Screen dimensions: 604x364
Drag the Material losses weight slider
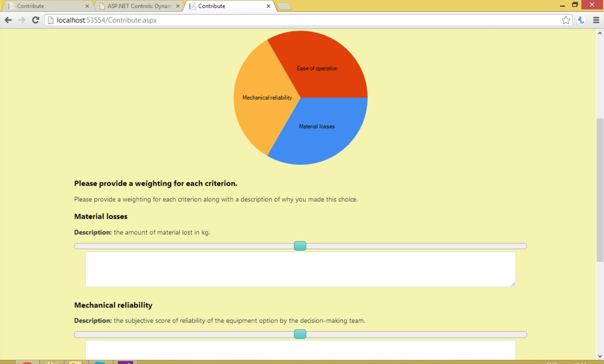(x=300, y=246)
